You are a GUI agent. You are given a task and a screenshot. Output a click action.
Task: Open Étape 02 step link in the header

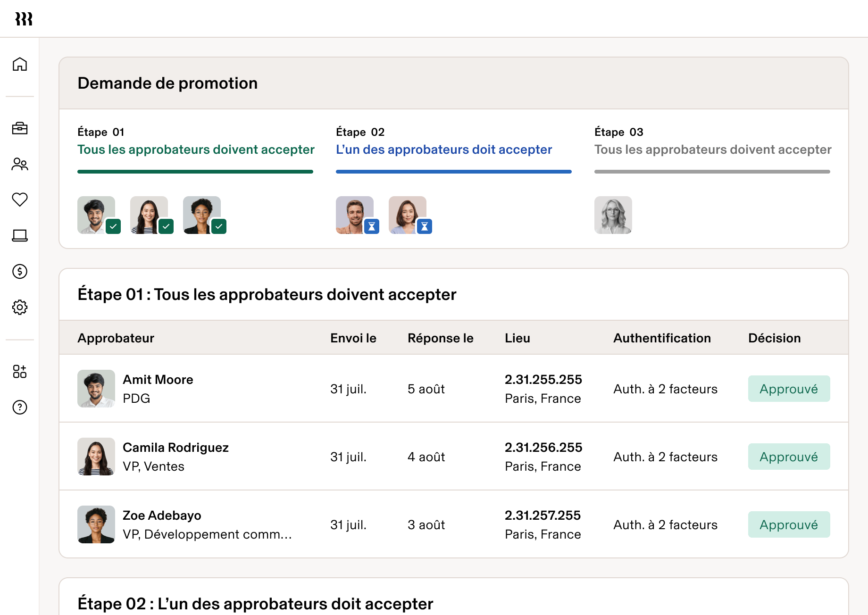[x=444, y=150]
